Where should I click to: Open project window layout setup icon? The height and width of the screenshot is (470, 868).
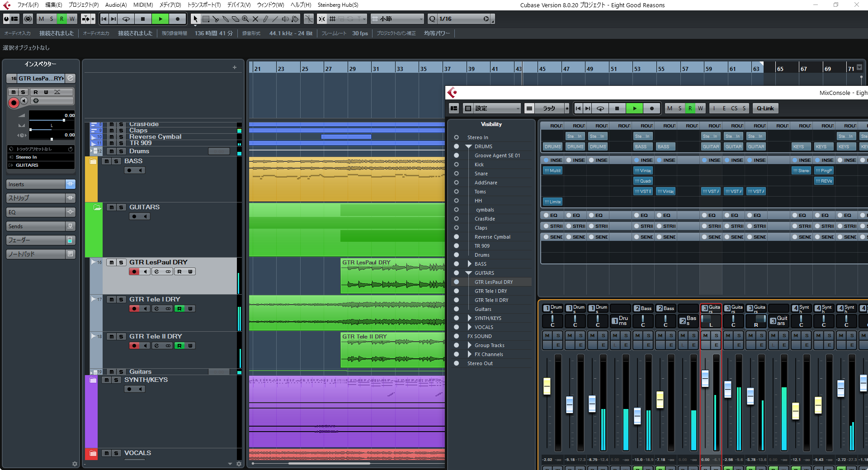(x=14, y=19)
